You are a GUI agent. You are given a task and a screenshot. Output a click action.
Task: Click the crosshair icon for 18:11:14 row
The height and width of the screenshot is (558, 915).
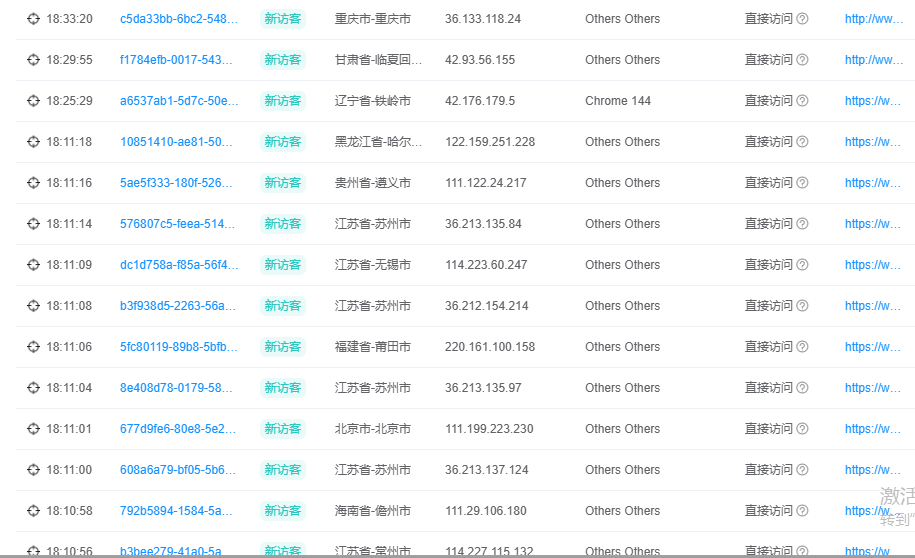pos(33,224)
